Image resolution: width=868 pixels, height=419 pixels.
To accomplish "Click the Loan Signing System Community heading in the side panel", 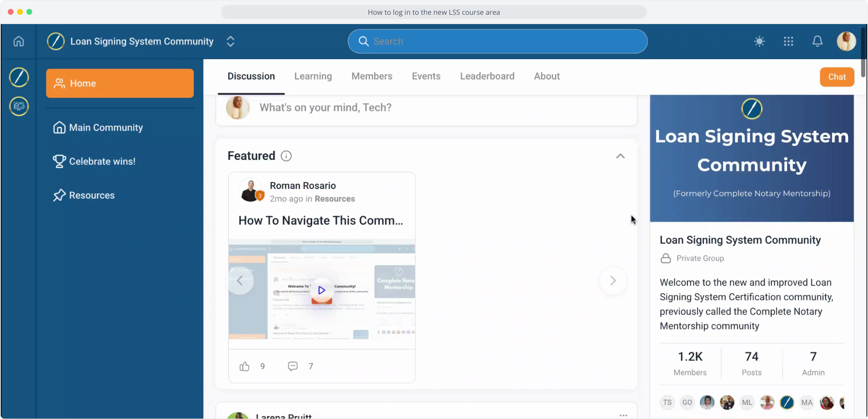I will (740, 240).
